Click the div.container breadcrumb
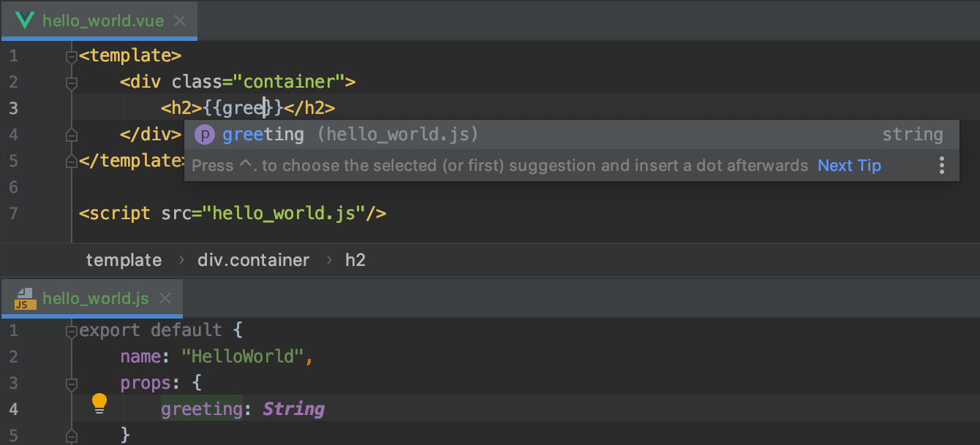The height and width of the screenshot is (445, 980). coord(253,260)
